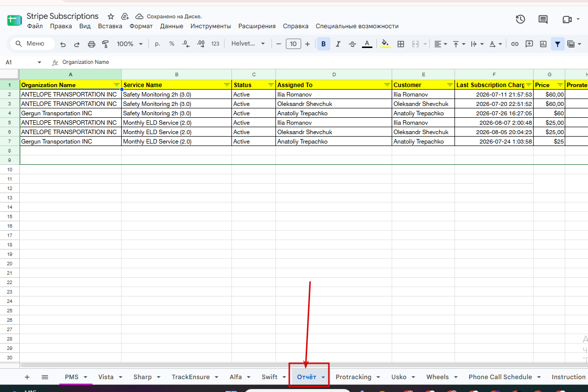Search menus with Меню box

(32, 44)
